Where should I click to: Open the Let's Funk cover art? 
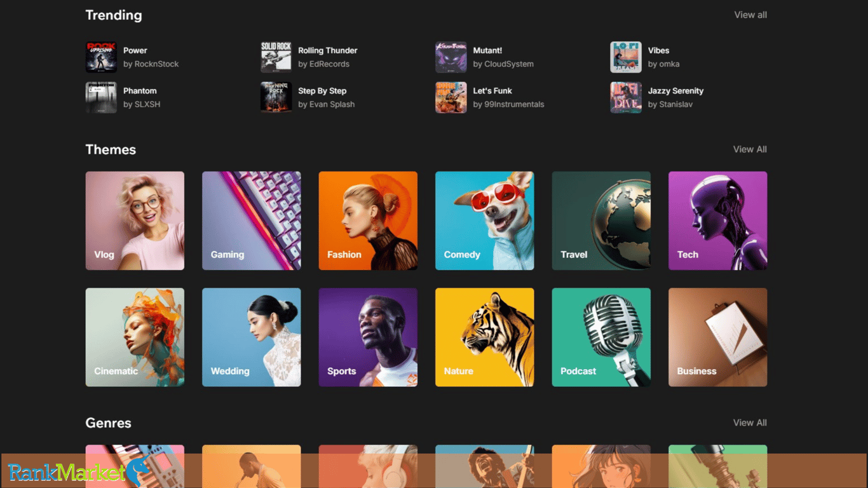coord(451,97)
